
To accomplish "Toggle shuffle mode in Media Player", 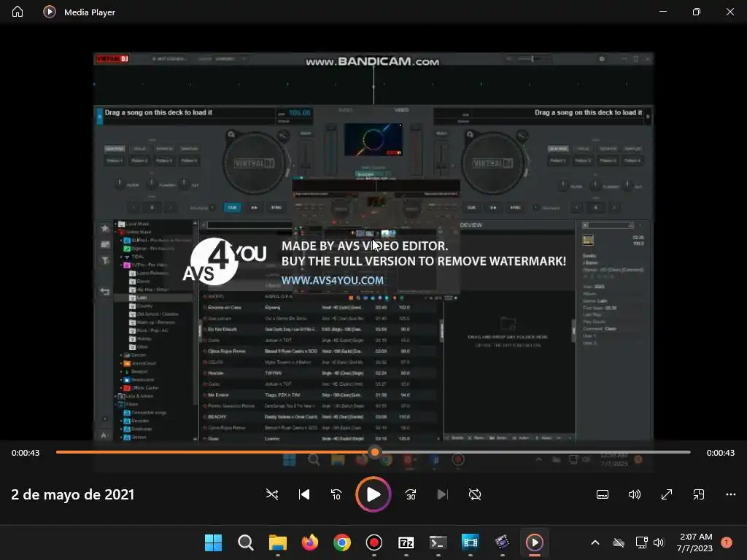I will pos(272,494).
